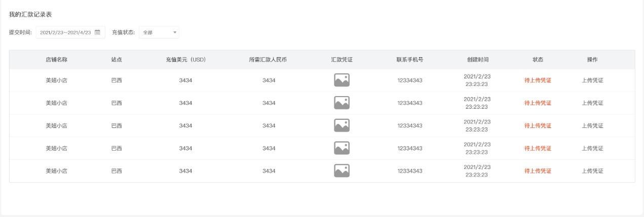Open the fifth row remittance voucher image
The width and height of the screenshot is (644, 217).
pyautogui.click(x=342, y=171)
